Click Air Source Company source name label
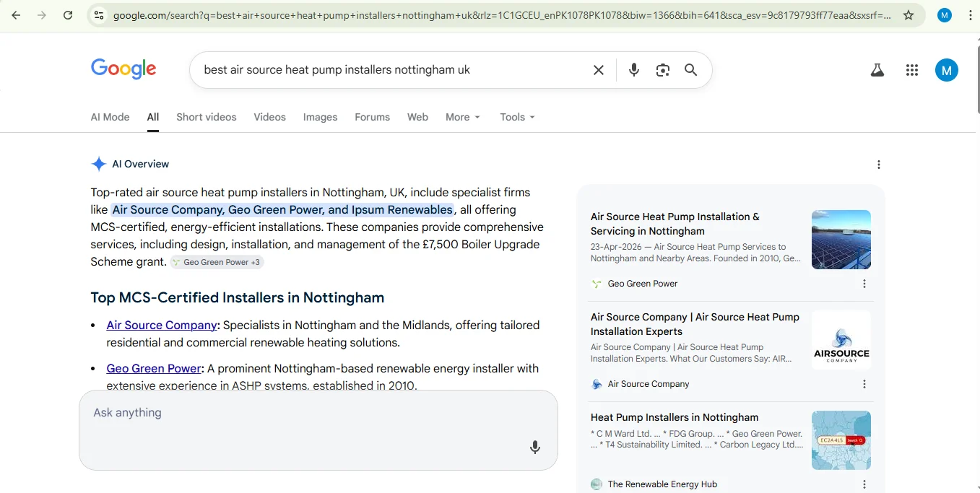Screen dimensions: 980x493 pyautogui.click(x=649, y=384)
